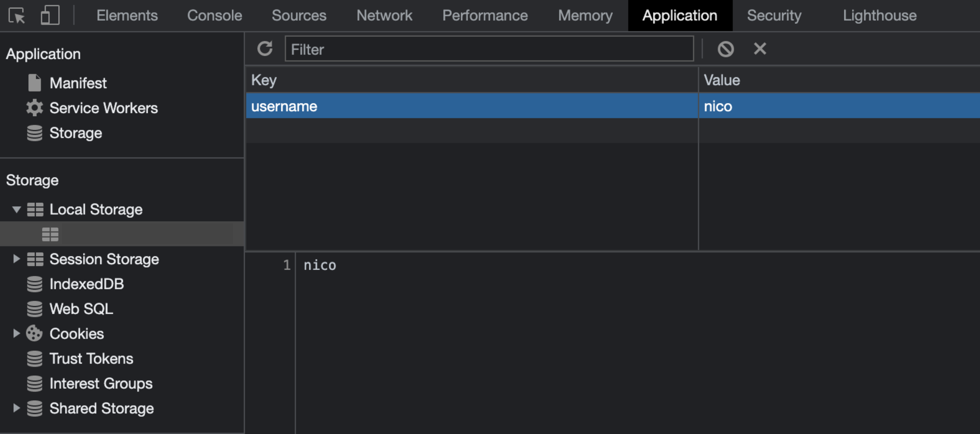Expand the Shared Storage tree

[16, 408]
